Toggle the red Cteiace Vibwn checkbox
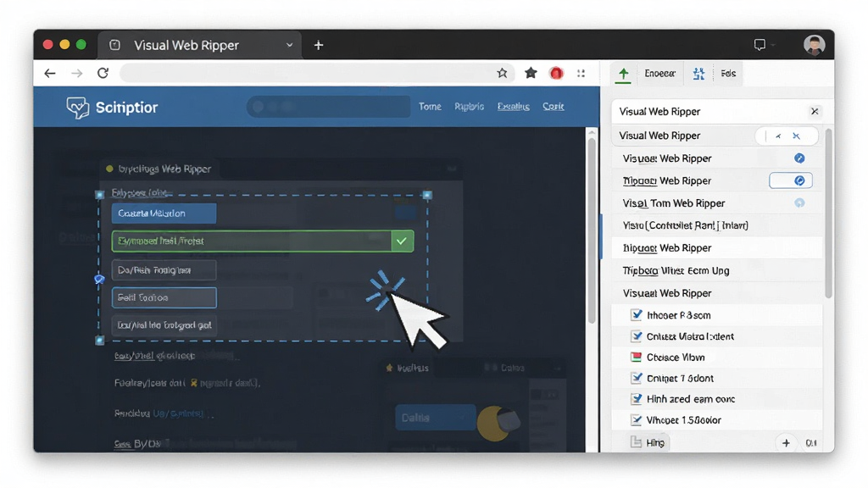Viewport: 868px width, 488px height. click(637, 357)
